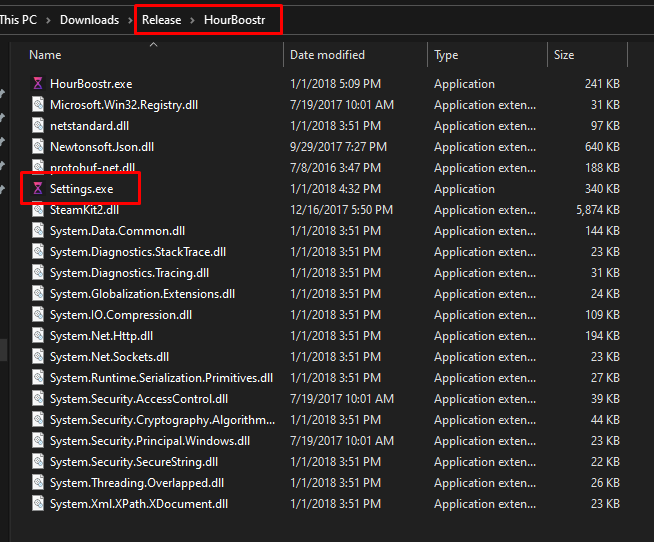Expand the chevron between Downloads and Release

(131, 20)
